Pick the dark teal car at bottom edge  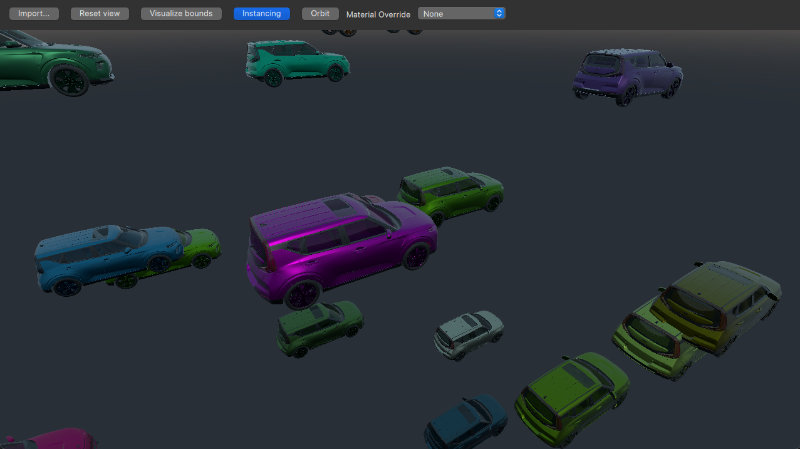[466, 422]
